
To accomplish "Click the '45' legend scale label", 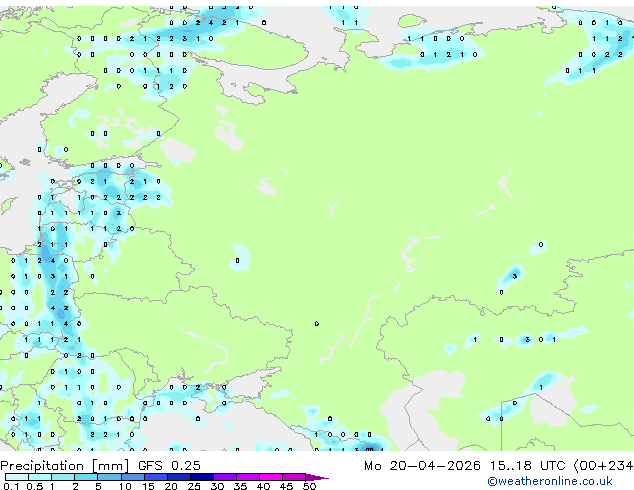I will click(286, 486).
